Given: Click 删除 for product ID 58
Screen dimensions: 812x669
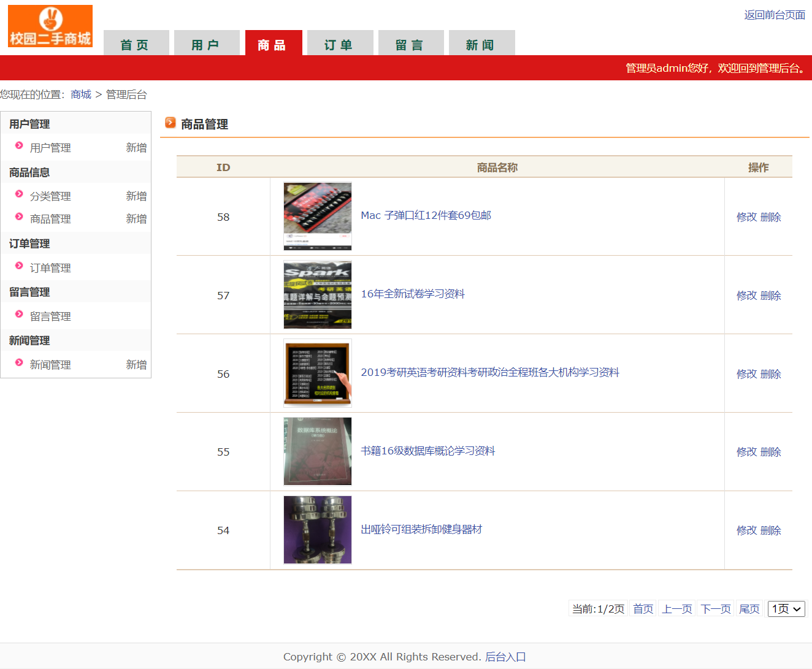Looking at the screenshot, I should (x=771, y=217).
